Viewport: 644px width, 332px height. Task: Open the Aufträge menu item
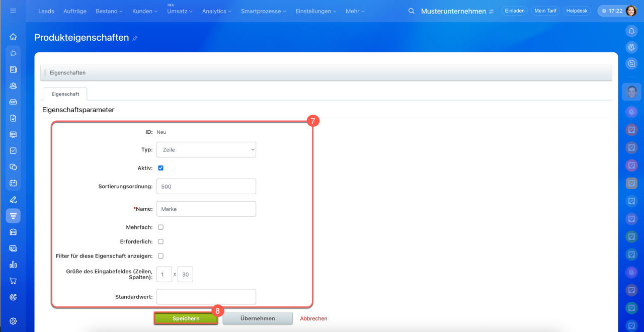click(75, 11)
